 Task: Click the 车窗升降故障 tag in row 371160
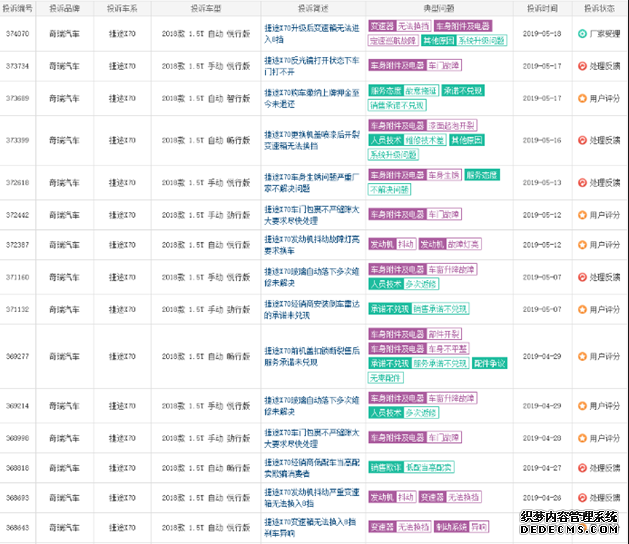coord(452,270)
